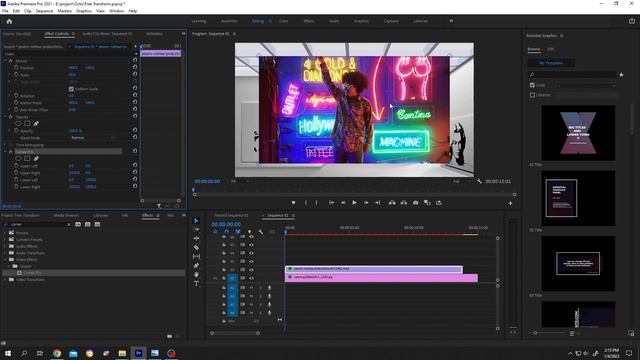640x360 pixels.
Task: Toggle animation stopwatch for Upper Left
Action: coord(16,166)
